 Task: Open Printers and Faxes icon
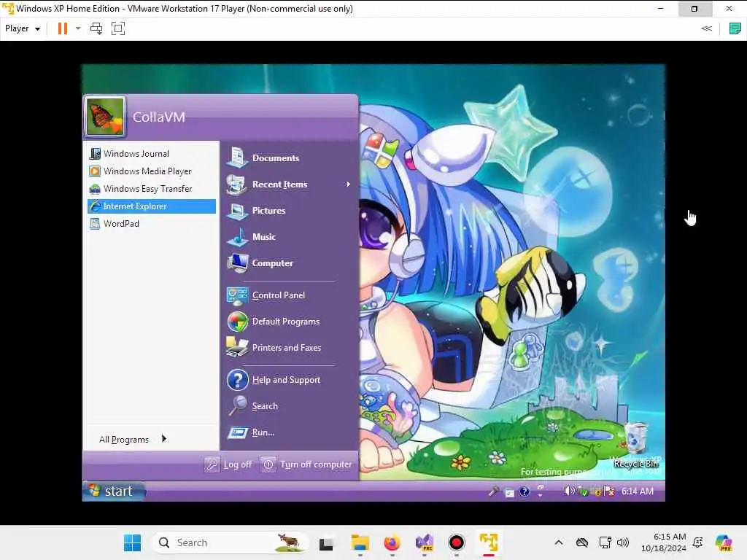tap(237, 348)
